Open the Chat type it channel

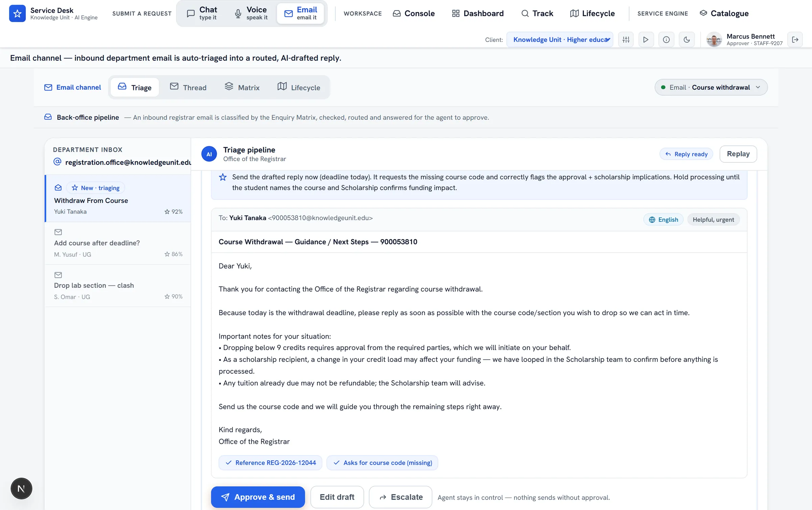tap(202, 13)
